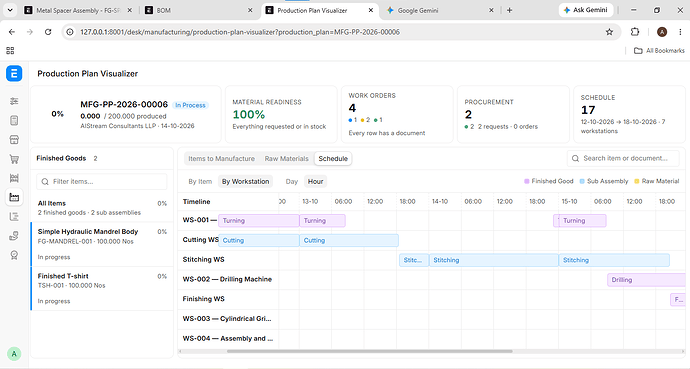The image size is (690, 369).
Task: Click the WS-004 — Assembly and ... row label
Action: [228, 339]
